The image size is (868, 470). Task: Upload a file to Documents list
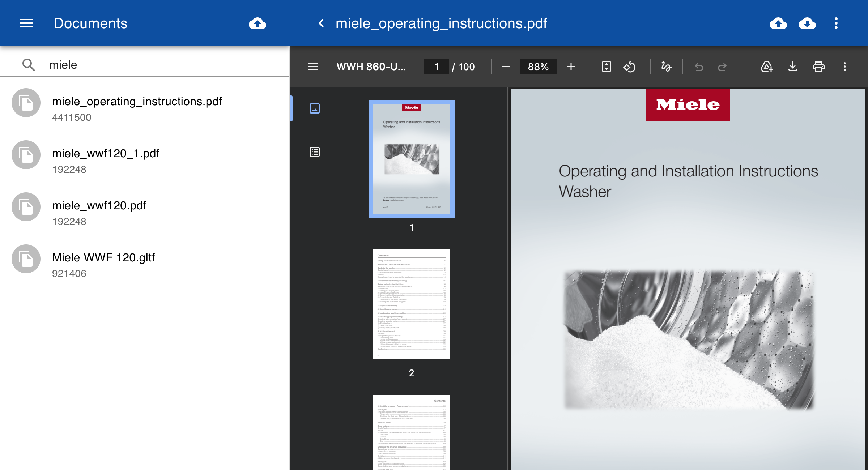pos(258,23)
